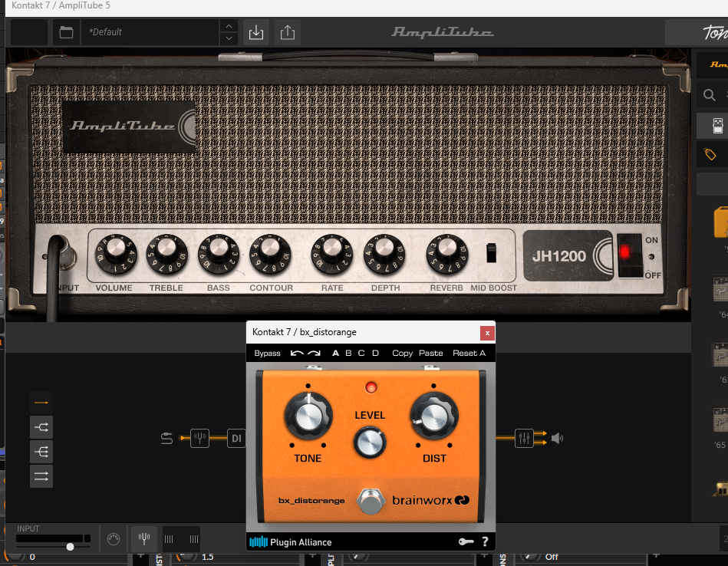Toggle the tuner button in bottom bar
The width and height of the screenshot is (728, 566).
click(x=144, y=539)
